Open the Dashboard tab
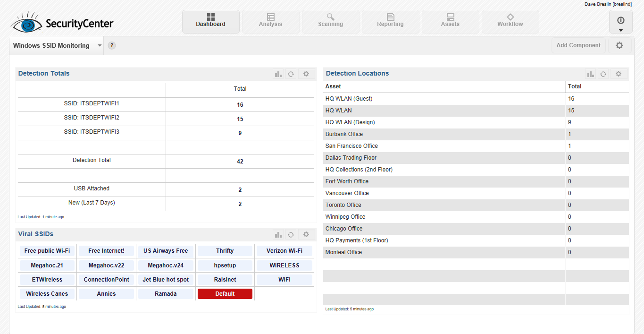 tap(211, 22)
